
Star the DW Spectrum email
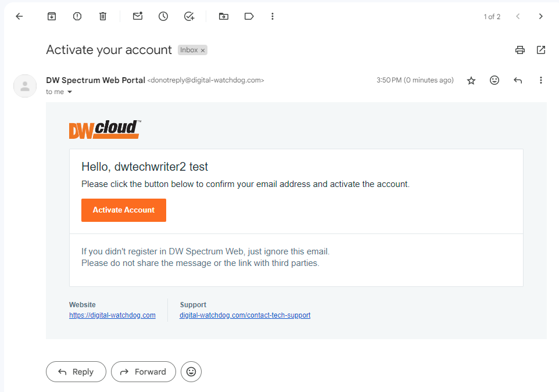click(471, 81)
